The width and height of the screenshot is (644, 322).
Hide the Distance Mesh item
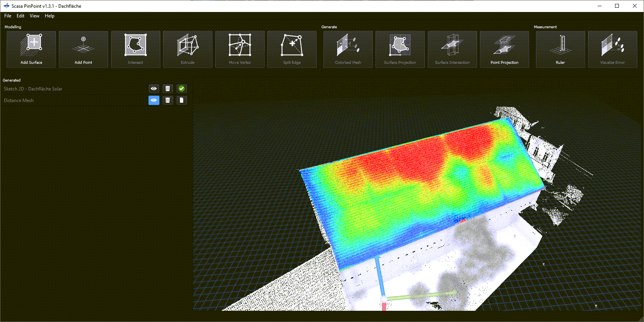point(154,100)
